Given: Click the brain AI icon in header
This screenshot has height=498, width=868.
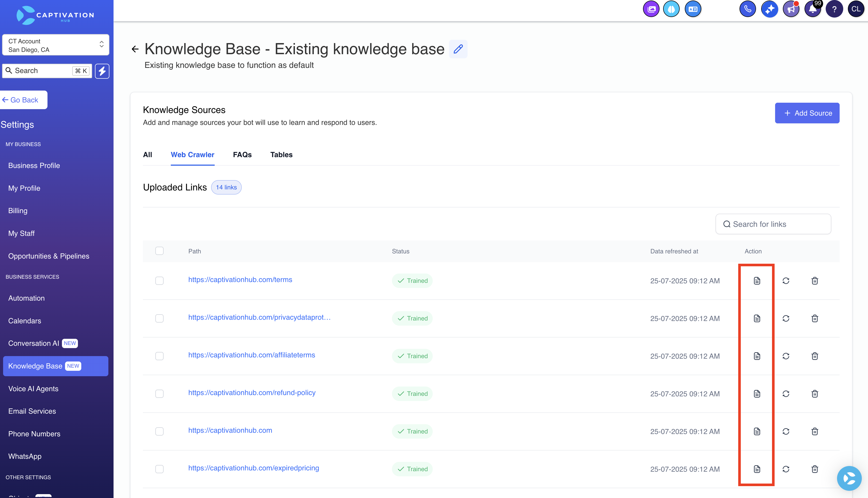Looking at the screenshot, I should point(671,9).
